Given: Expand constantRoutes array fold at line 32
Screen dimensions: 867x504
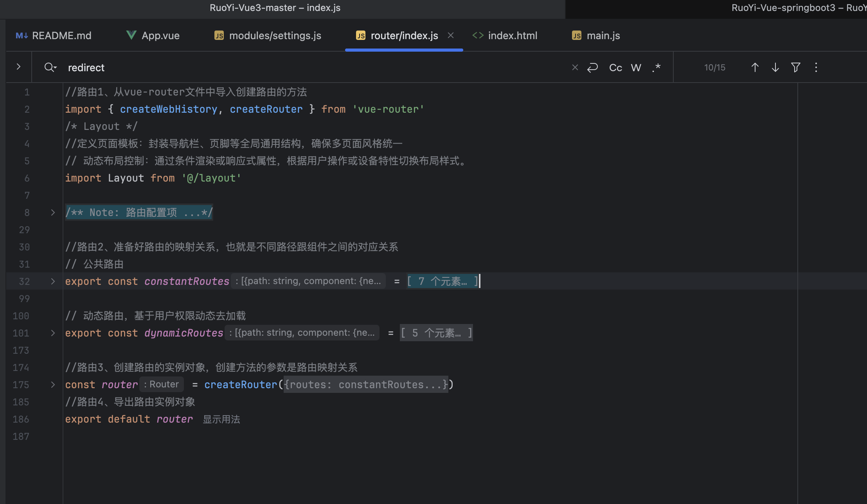Looking at the screenshot, I should (53, 281).
